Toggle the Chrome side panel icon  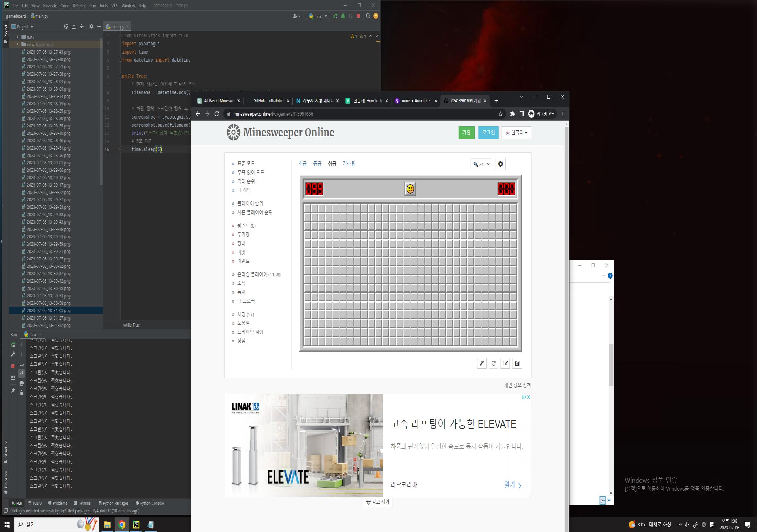[x=522, y=114]
